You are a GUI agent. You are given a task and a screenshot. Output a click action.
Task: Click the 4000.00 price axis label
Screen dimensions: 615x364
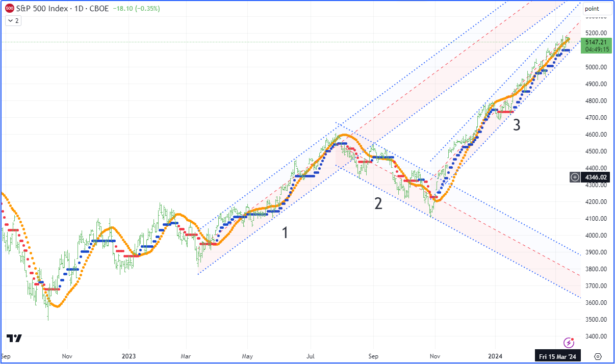click(596, 236)
